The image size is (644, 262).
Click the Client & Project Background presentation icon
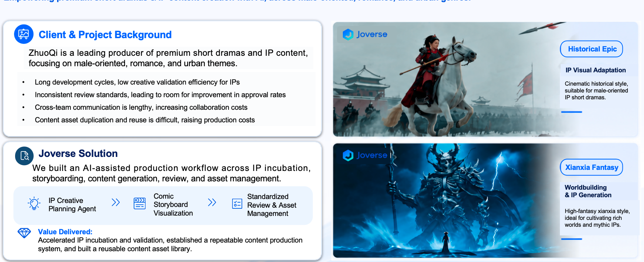pyautogui.click(x=24, y=34)
